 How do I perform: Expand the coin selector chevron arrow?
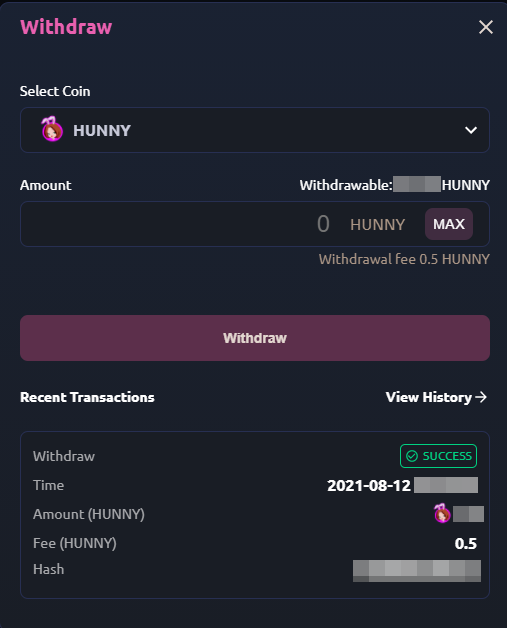click(x=471, y=130)
